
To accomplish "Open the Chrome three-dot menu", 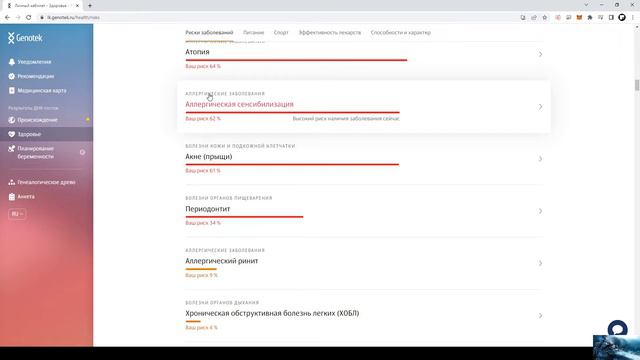I will [633, 18].
